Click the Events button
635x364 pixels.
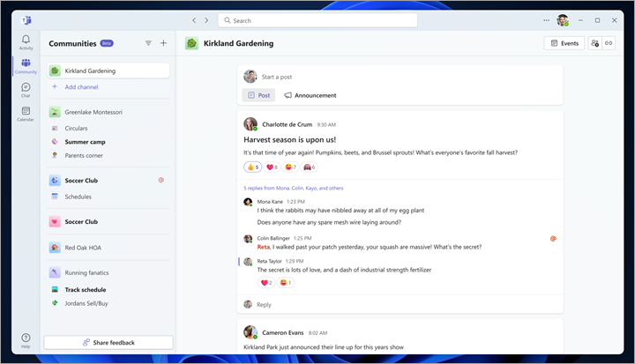pos(564,43)
